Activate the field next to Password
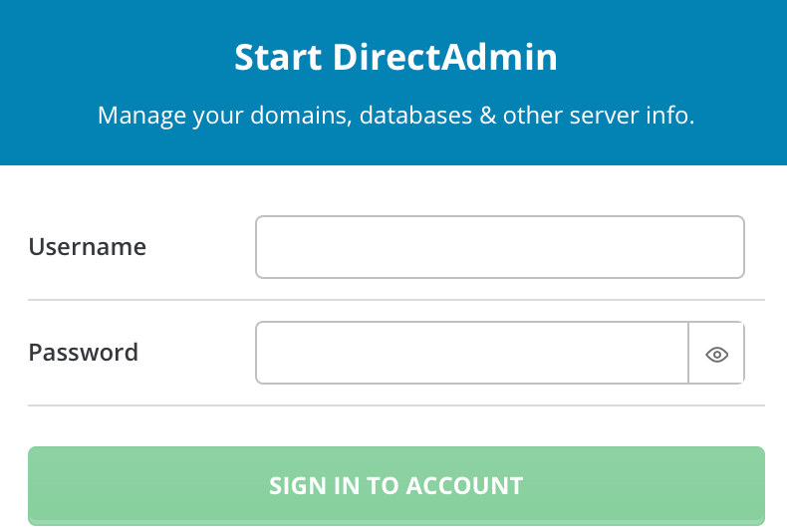Screen dimensions: 787x532 (471, 353)
